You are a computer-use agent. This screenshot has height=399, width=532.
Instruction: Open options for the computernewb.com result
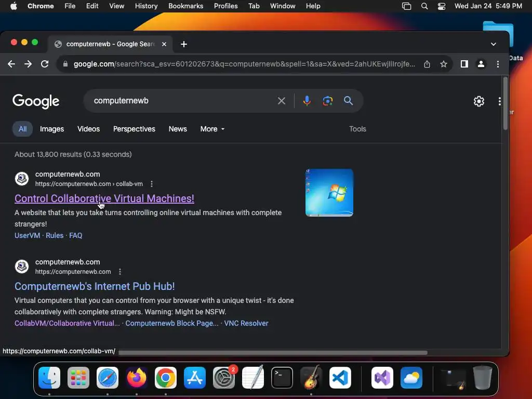coord(120,272)
